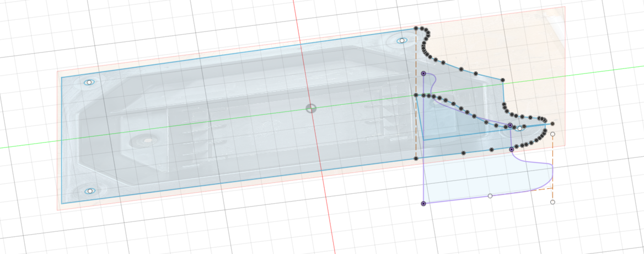Select the white point atop the right dashed line

(552, 134)
